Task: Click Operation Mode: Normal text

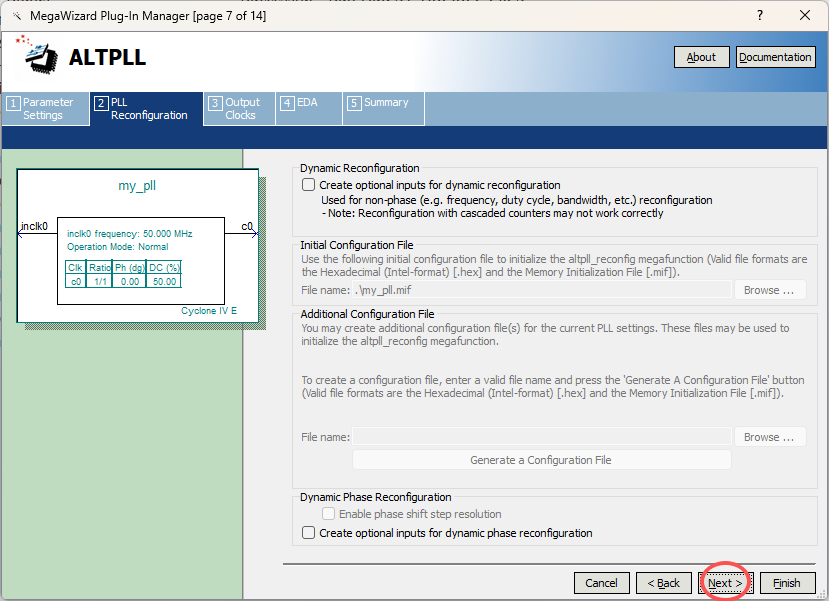Action: pos(117,247)
